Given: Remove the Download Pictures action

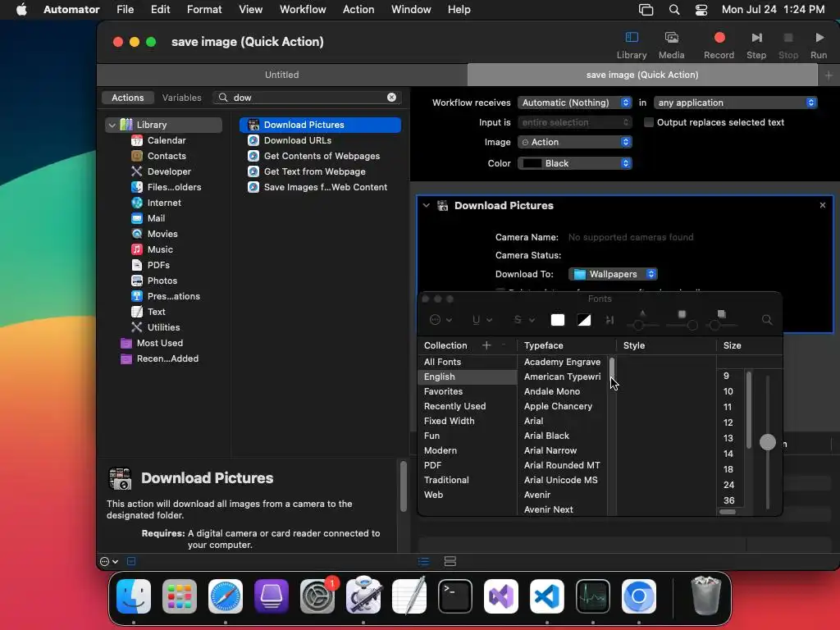Looking at the screenshot, I should pyautogui.click(x=822, y=205).
